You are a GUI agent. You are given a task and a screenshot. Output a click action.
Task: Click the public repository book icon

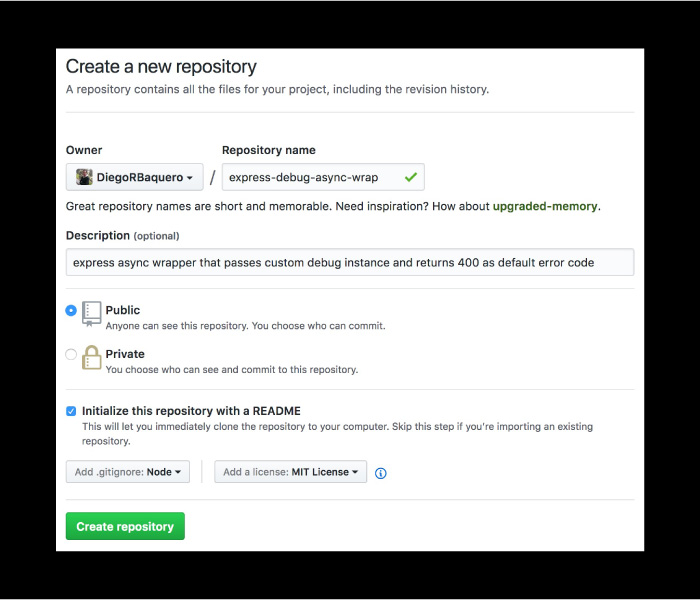92,314
